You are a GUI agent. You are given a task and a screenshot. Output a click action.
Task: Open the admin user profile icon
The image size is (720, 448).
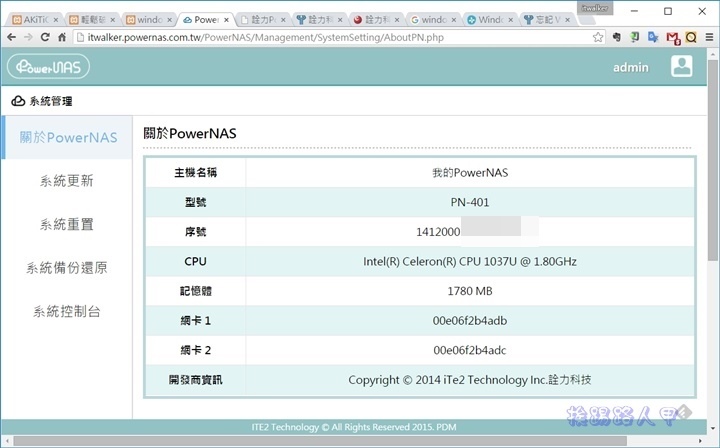click(681, 67)
